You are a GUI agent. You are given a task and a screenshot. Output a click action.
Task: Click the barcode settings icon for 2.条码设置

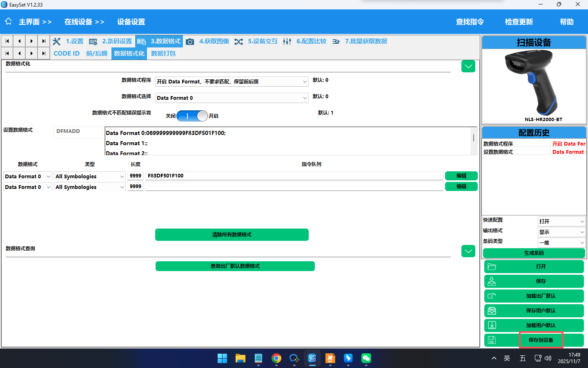point(93,41)
